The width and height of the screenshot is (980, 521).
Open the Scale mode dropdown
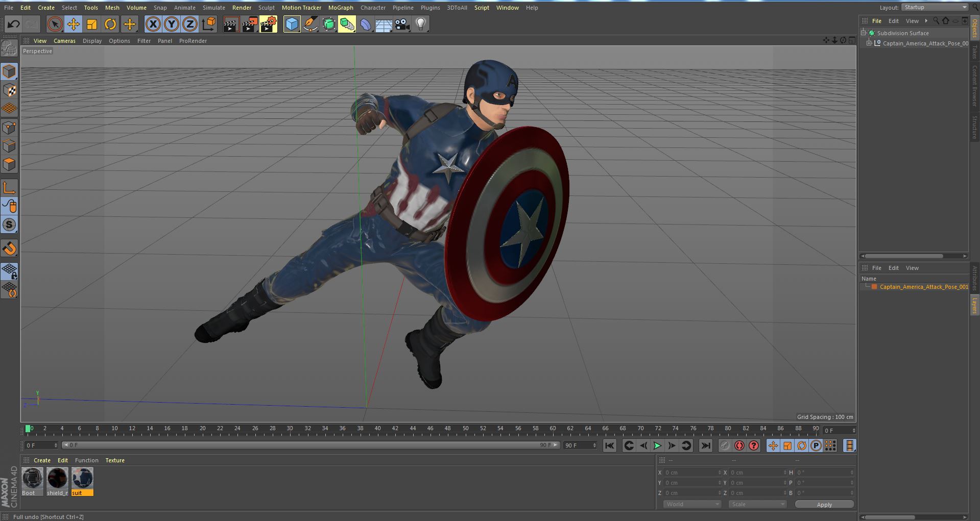point(757,504)
